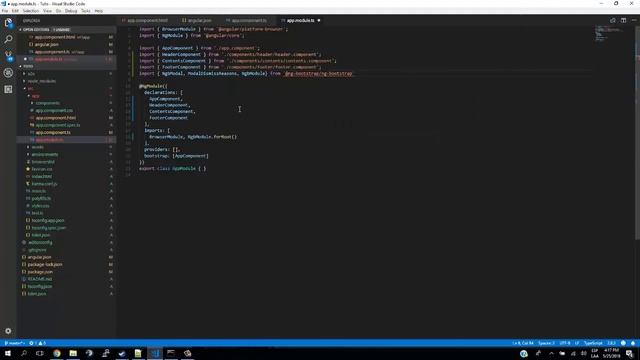Open the Explorer view in the activity bar
The image size is (640, 360).
[8, 23]
